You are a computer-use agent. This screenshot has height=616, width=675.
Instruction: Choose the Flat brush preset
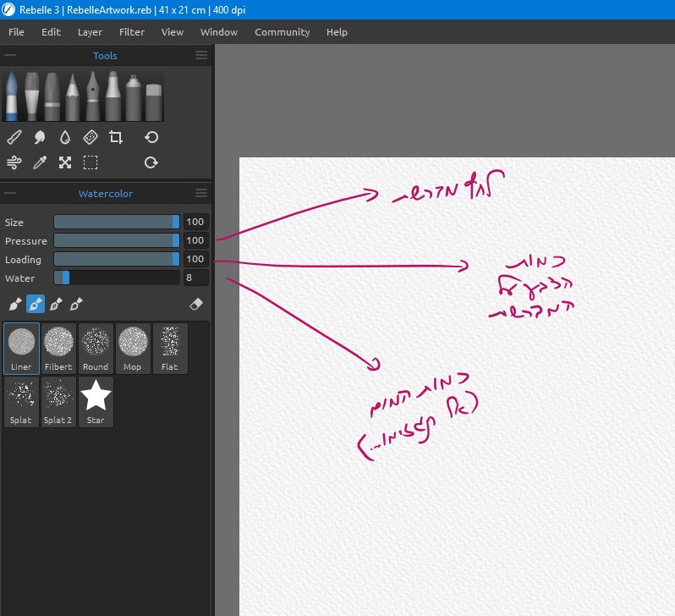click(x=170, y=349)
